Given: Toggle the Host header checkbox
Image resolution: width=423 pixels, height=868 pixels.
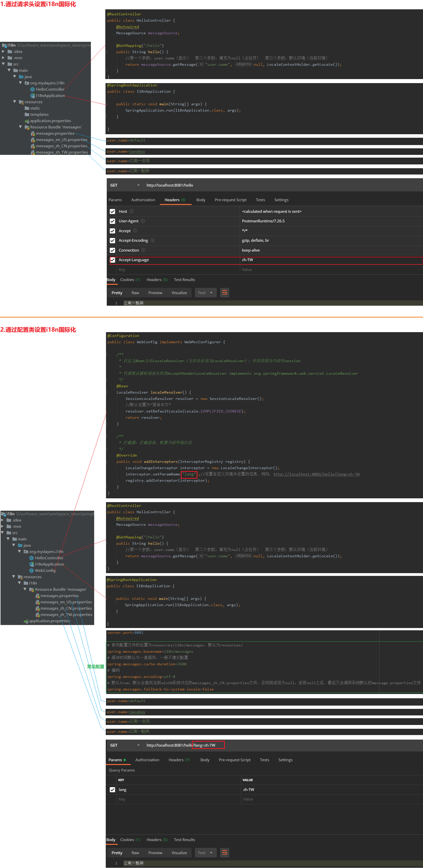Looking at the screenshot, I should point(113,212).
